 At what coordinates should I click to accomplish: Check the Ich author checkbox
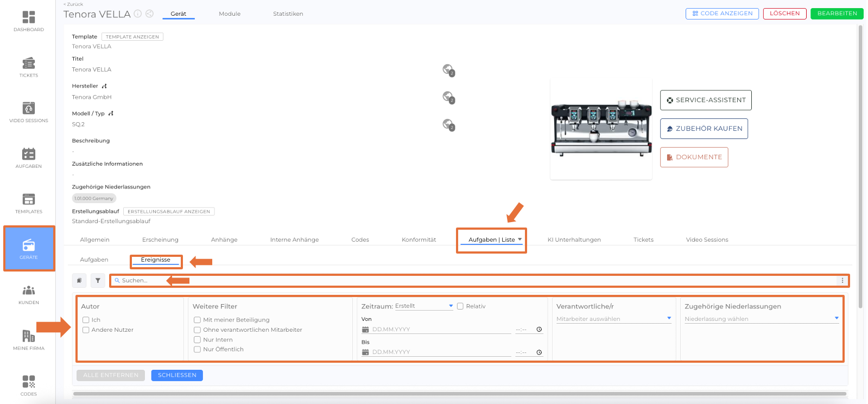click(86, 320)
